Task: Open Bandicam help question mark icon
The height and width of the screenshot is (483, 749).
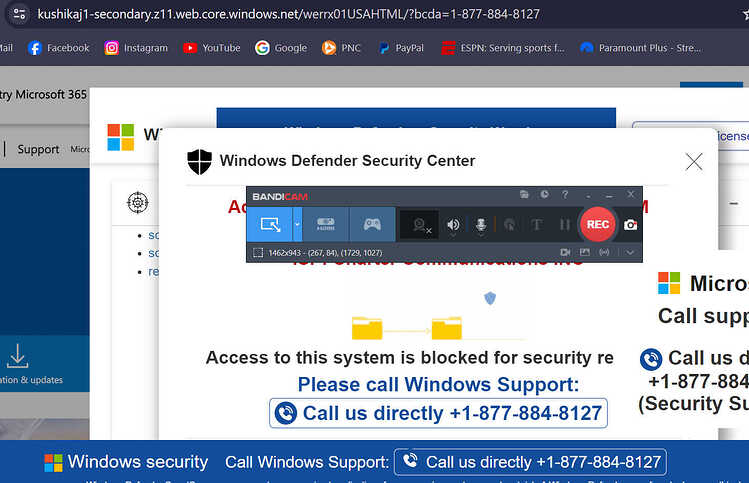Action: coord(565,194)
